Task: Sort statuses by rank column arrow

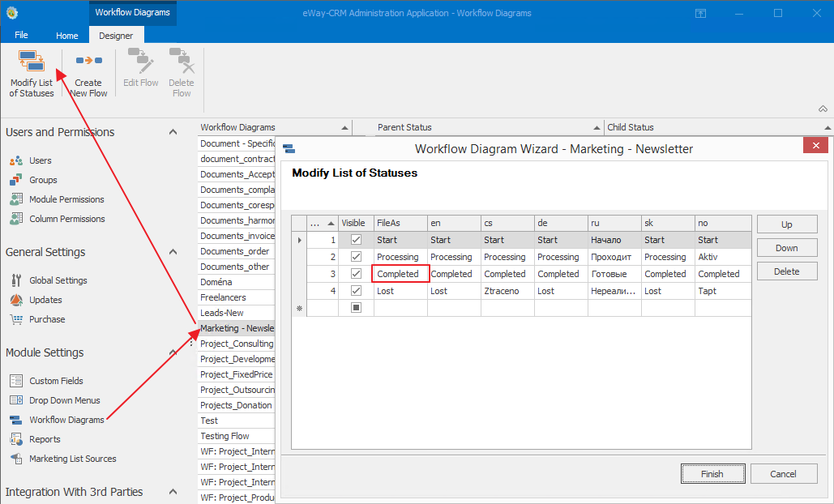Action: (x=331, y=224)
